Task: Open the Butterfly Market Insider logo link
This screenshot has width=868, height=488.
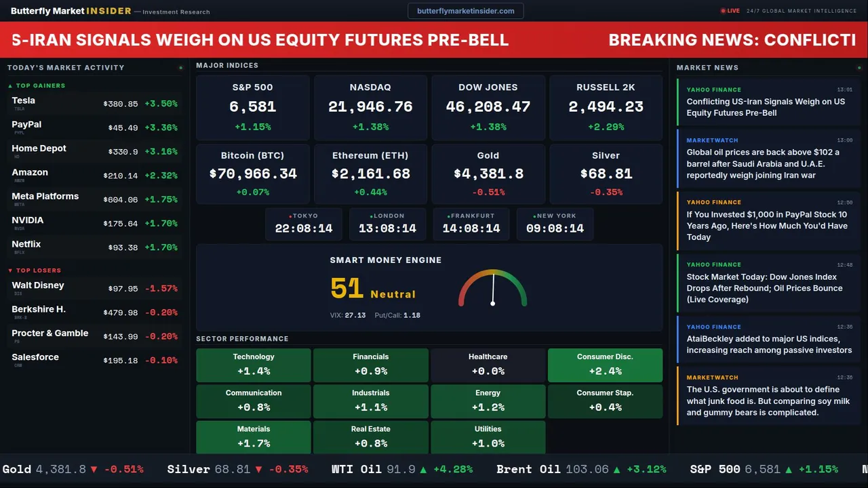Action: [71, 11]
